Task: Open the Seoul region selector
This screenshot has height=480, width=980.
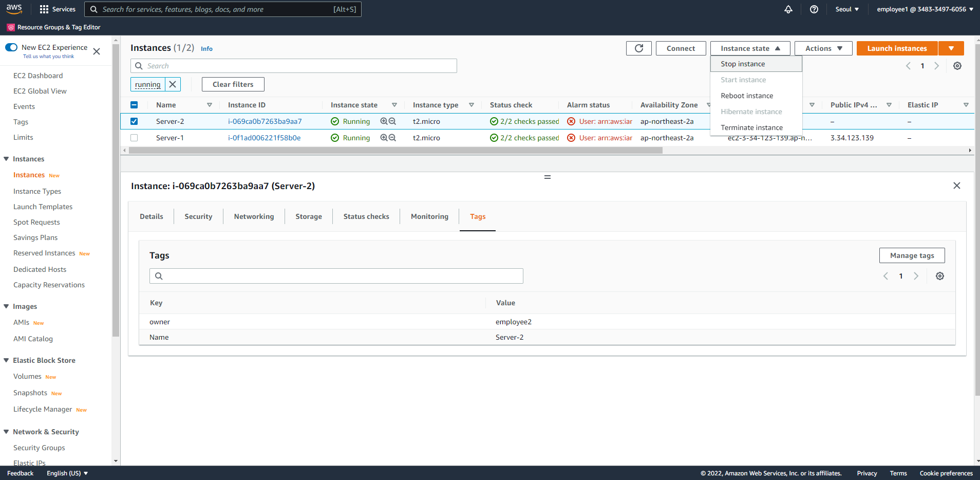Action: [847, 9]
